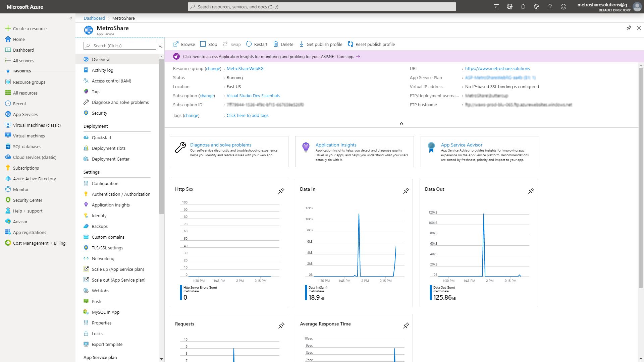Open the Visual Studio Dev Essentials subscription
644x362 pixels.
click(253, 96)
